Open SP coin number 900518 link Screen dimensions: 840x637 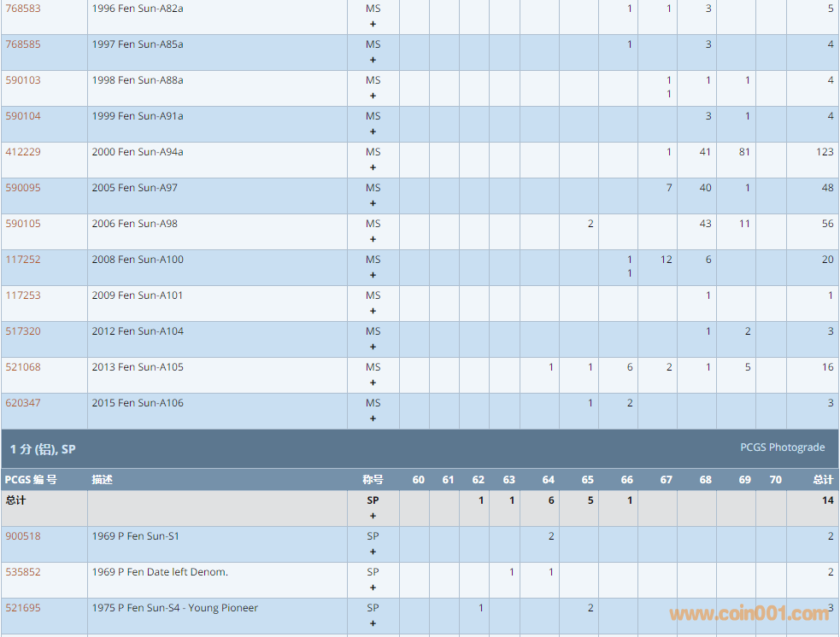23,536
